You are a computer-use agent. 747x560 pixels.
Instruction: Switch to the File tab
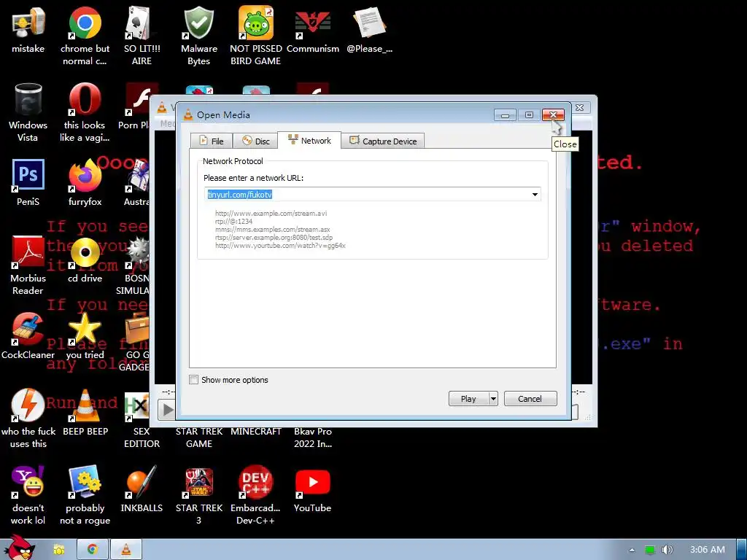pos(212,141)
